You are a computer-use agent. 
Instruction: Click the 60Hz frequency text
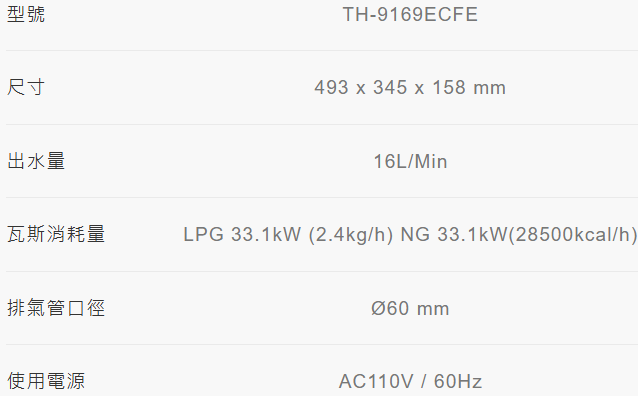pyautogui.click(x=458, y=382)
